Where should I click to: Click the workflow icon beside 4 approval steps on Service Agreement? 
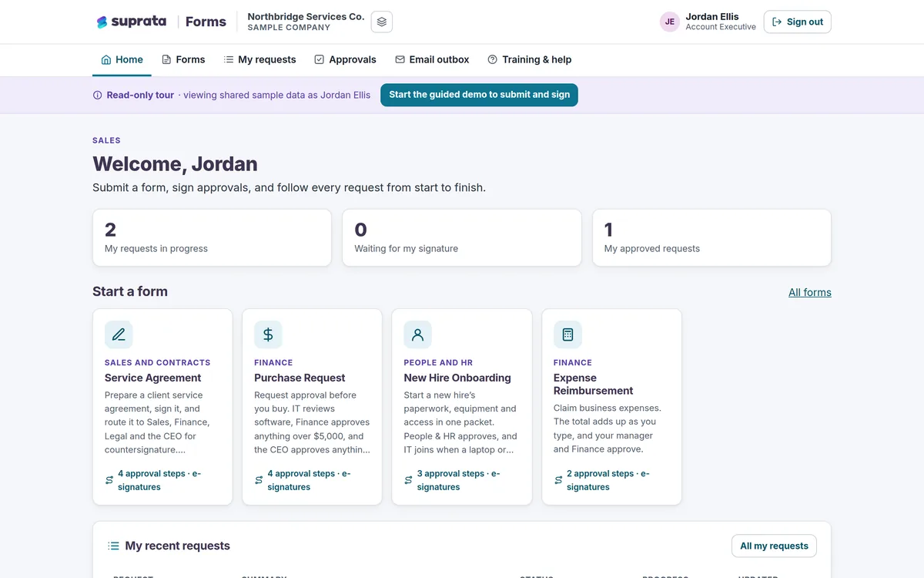pyautogui.click(x=109, y=480)
